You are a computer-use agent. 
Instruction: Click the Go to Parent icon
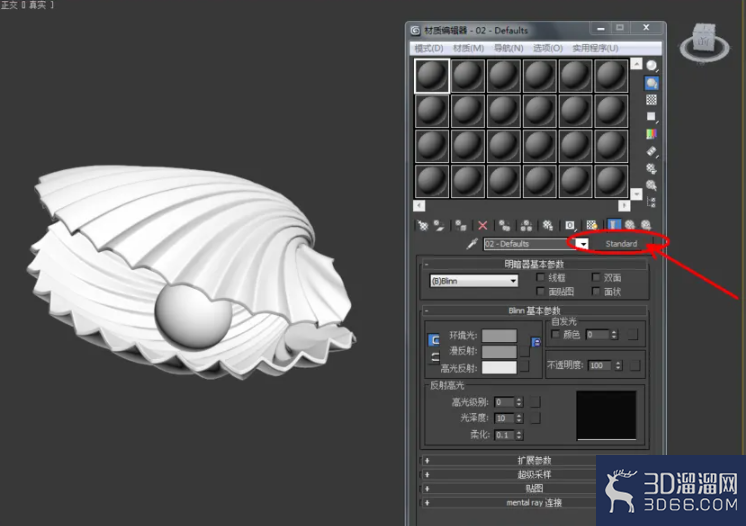[630, 225]
